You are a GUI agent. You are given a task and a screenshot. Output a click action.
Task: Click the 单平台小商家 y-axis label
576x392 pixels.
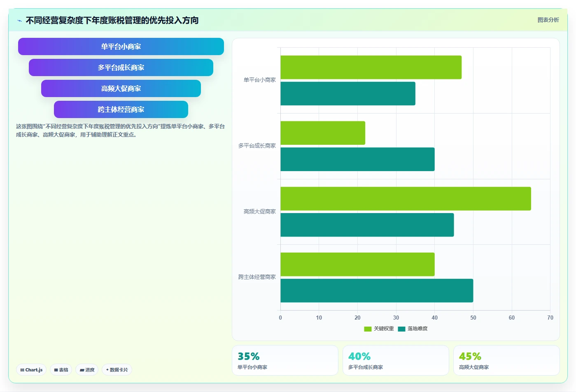click(260, 80)
